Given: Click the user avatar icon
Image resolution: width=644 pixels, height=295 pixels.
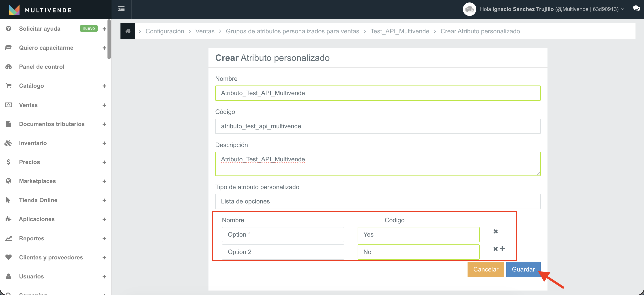Looking at the screenshot, I should pos(469,9).
